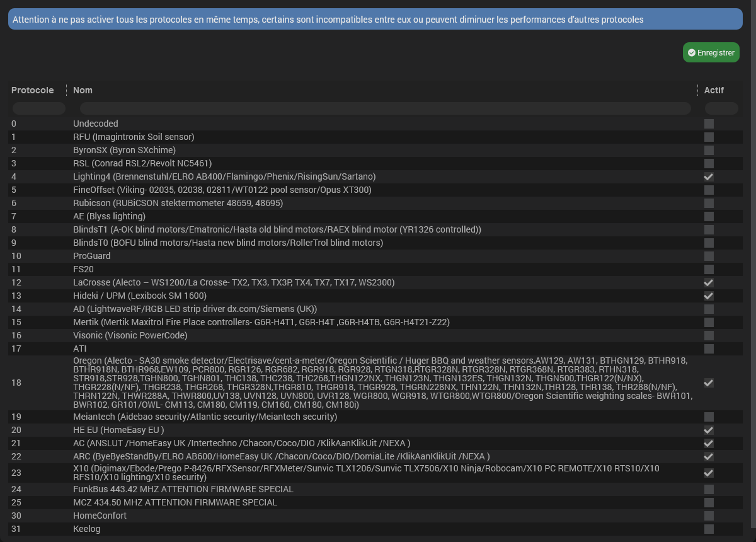Tick the Mertik Maxitrol checkbox
The height and width of the screenshot is (542, 756).
point(709,323)
